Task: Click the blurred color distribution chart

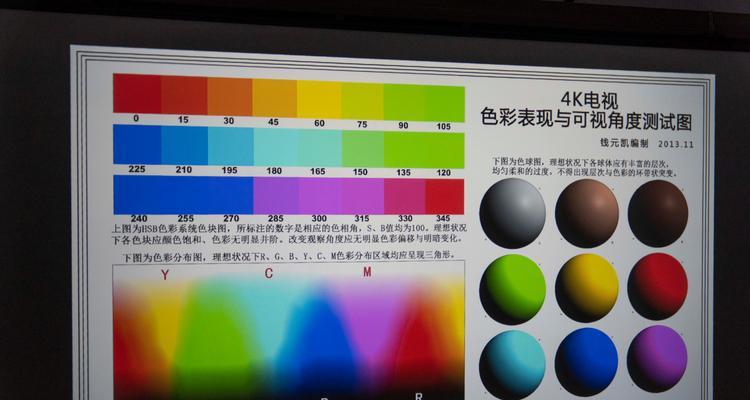Action: [x=288, y=331]
